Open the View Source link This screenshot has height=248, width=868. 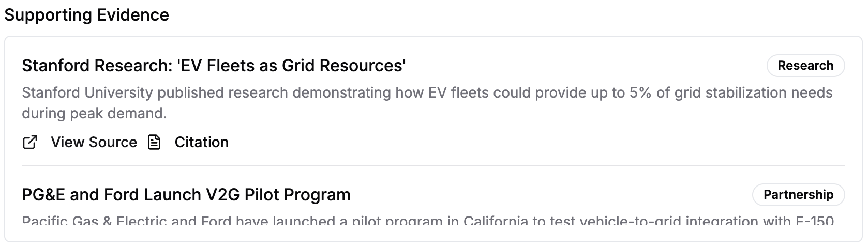click(94, 142)
